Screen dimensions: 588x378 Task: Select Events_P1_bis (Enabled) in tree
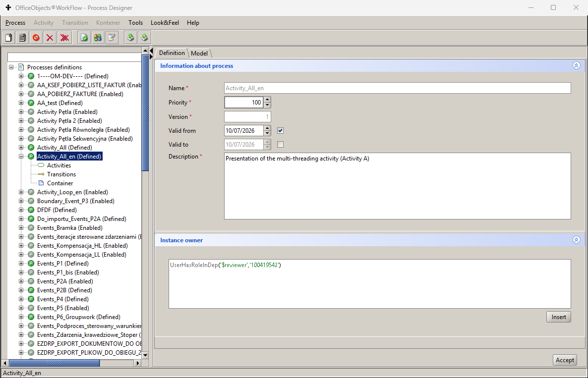click(x=68, y=272)
